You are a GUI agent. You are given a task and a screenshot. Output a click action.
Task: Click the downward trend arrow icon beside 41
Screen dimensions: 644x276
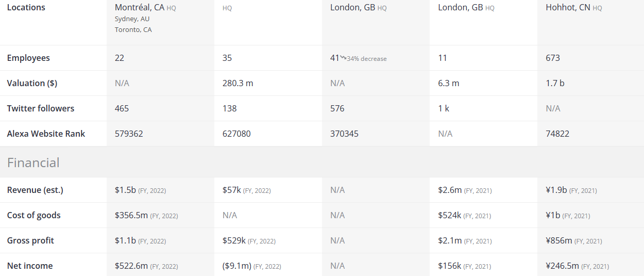(x=343, y=58)
